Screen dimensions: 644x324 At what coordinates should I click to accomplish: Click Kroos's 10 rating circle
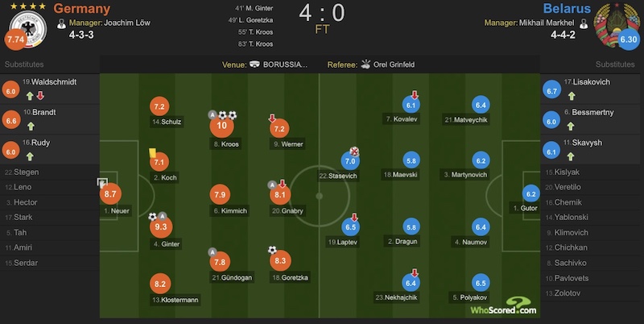click(222, 126)
